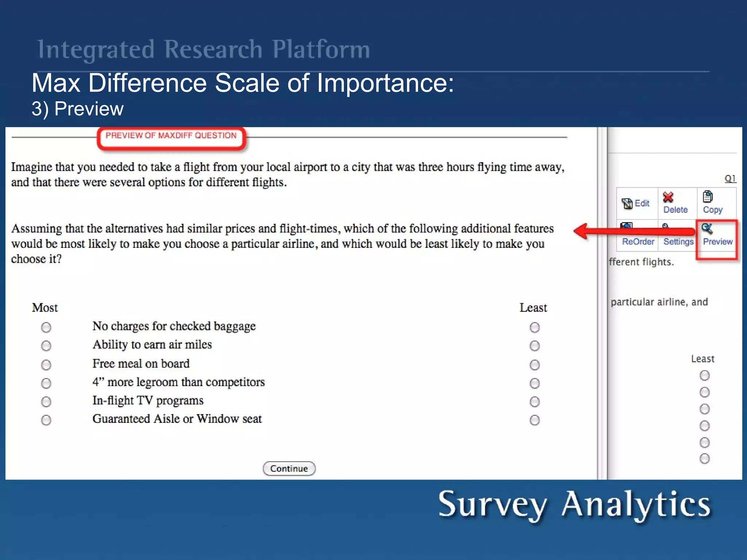
Task: Click the Q1 question link
Action: point(730,178)
